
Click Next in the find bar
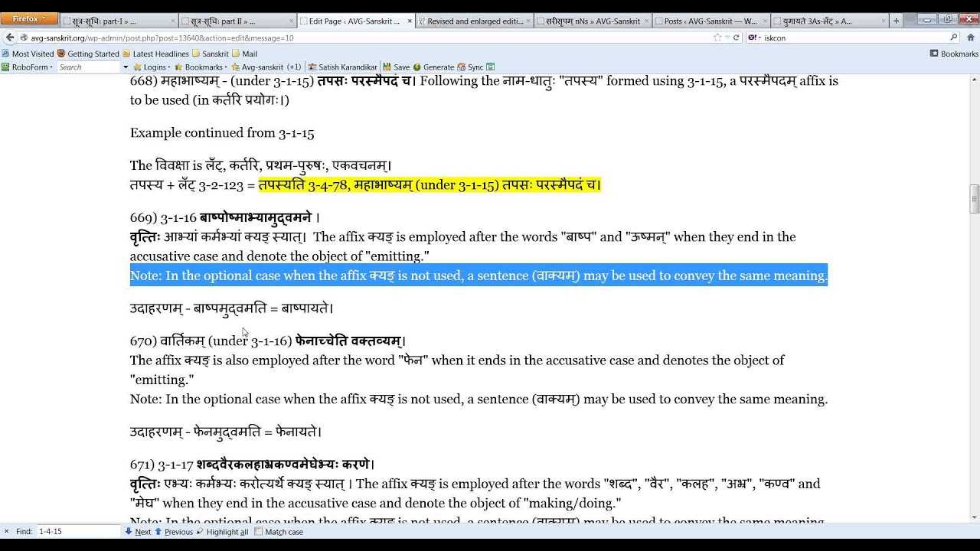(138, 531)
